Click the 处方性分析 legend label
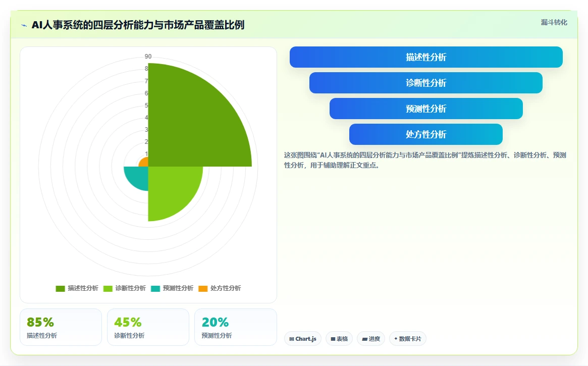 coord(226,288)
